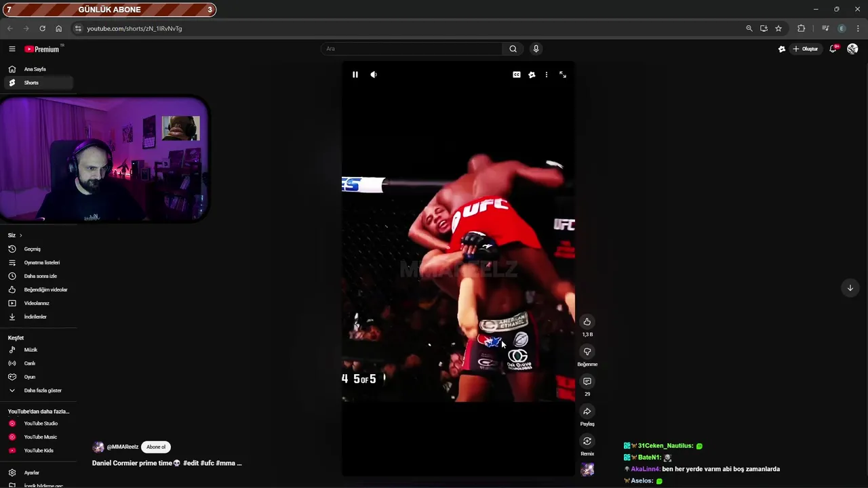The height and width of the screenshot is (488, 868).
Task: Go to the next Short with down arrow
Action: coord(850,288)
